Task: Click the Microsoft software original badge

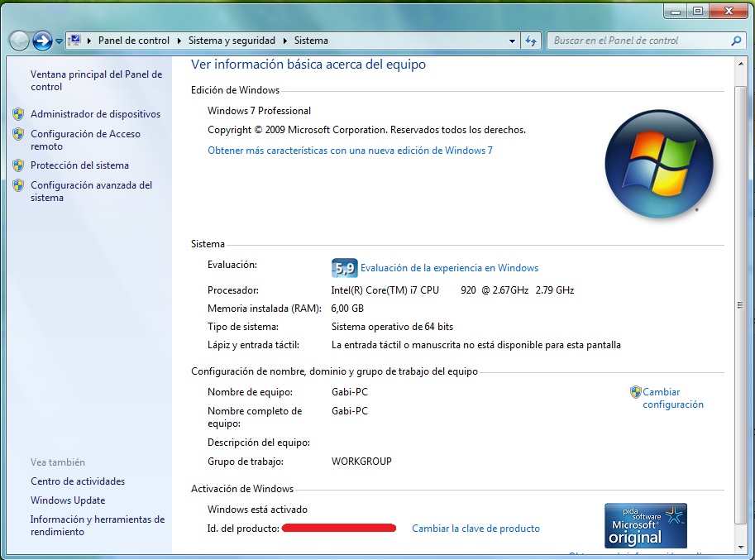Action: (x=646, y=525)
